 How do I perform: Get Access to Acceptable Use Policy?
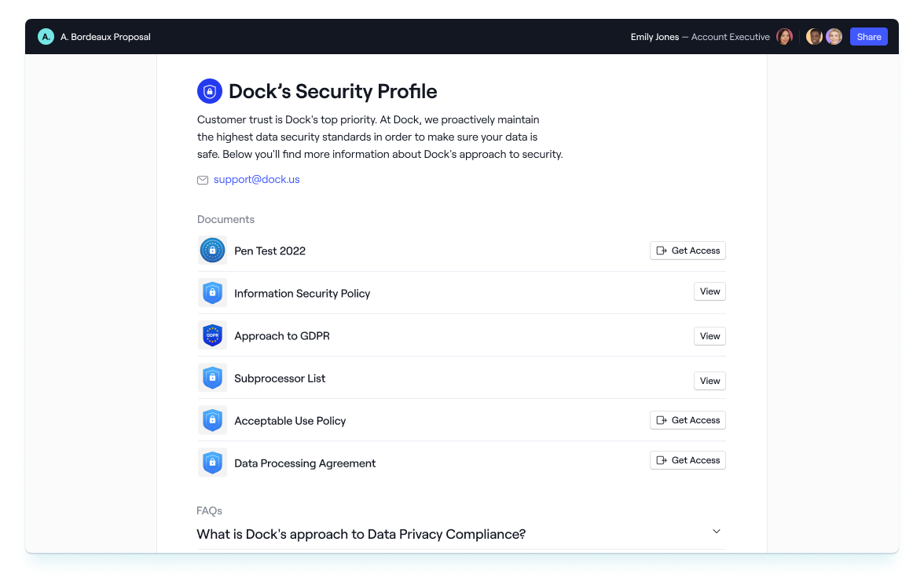(x=687, y=420)
